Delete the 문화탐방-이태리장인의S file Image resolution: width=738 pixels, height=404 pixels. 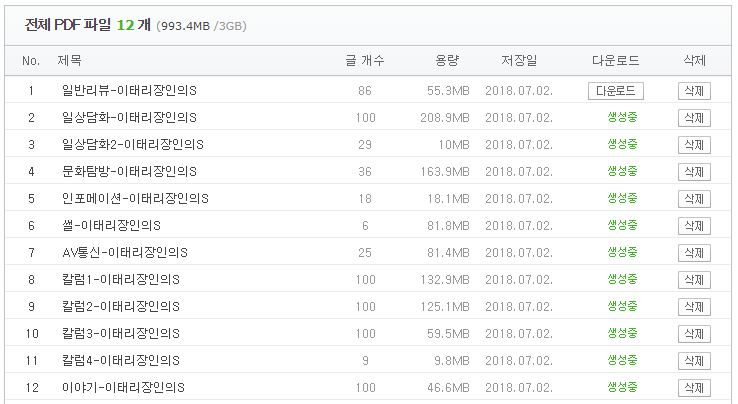click(x=694, y=172)
